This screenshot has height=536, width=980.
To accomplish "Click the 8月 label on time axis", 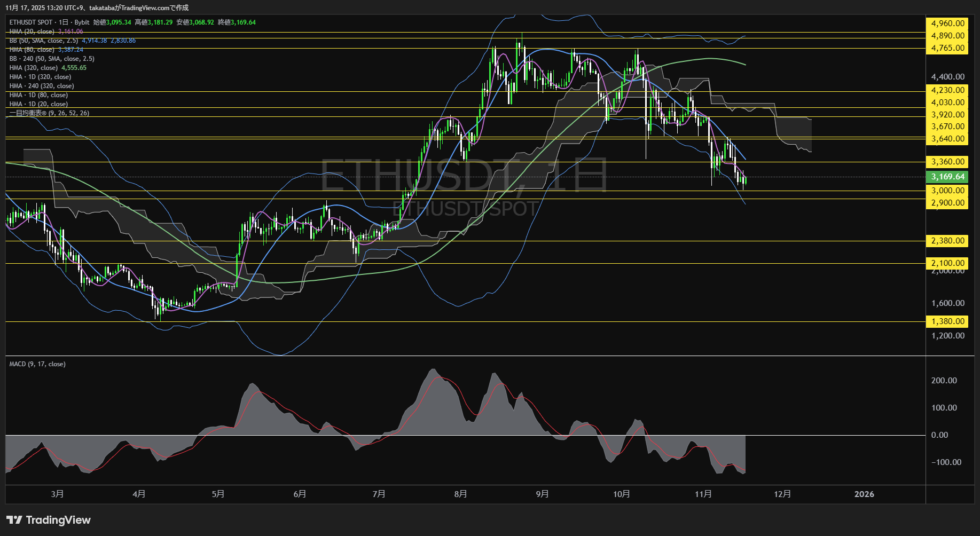I will pyautogui.click(x=460, y=494).
